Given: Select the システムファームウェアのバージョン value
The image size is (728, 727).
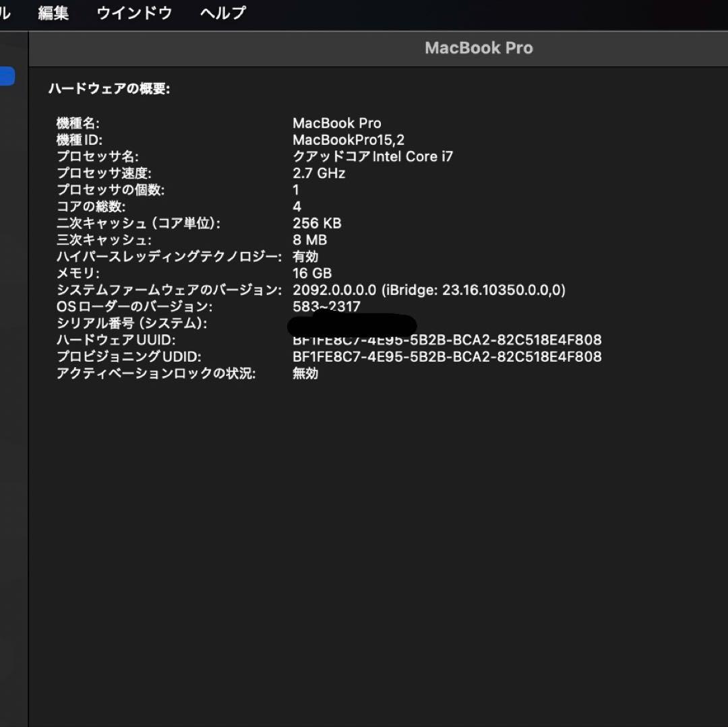Looking at the screenshot, I should tap(429, 290).
